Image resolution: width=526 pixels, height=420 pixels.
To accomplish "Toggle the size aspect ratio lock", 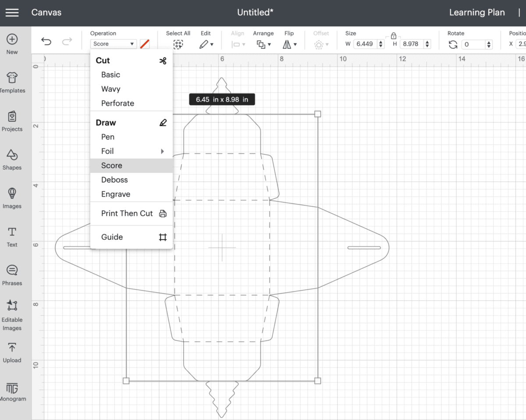I will (x=393, y=36).
